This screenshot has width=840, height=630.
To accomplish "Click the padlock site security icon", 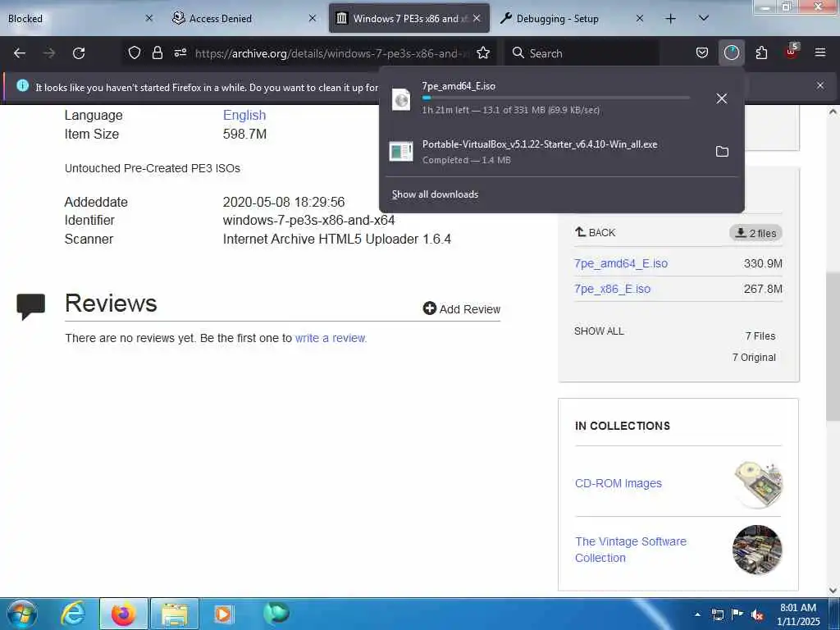I will [157, 53].
